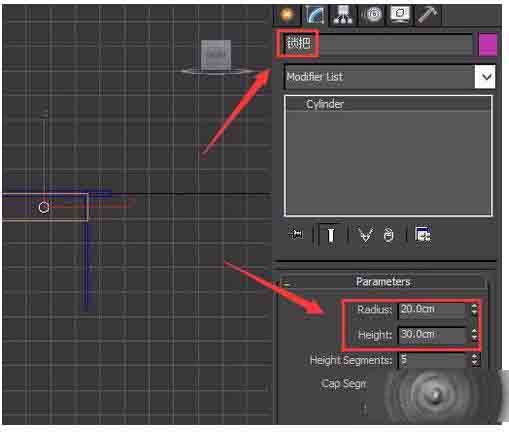Click the Radius spinner arrows

coord(474,309)
